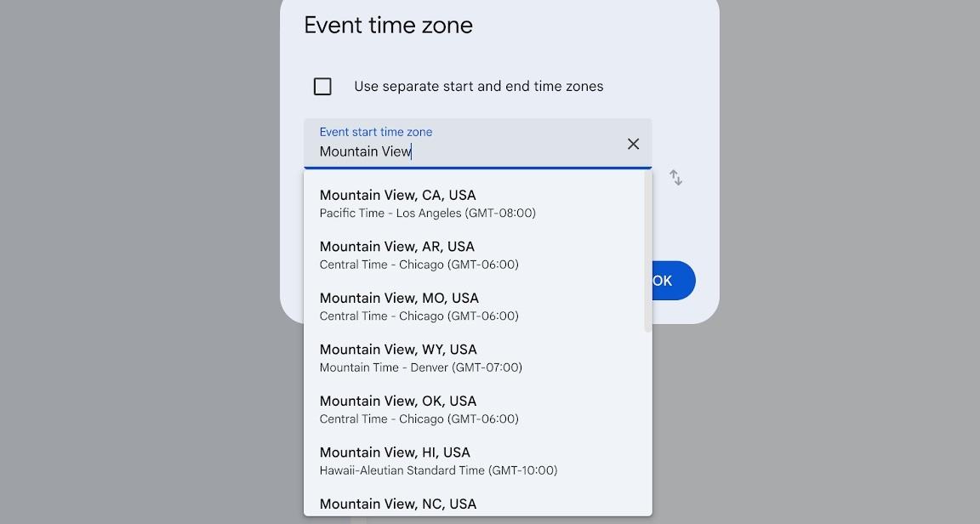Click the Event time zone dialog title

(x=388, y=26)
